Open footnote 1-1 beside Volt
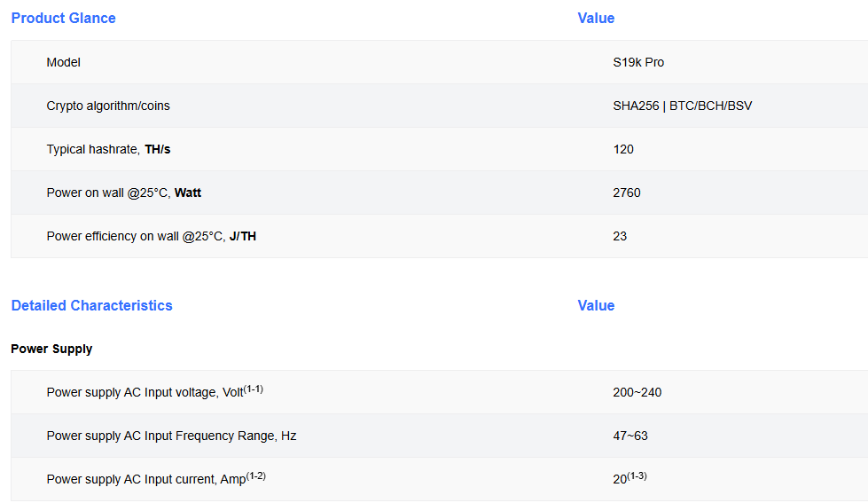This screenshot has height=503, width=868. (253, 389)
